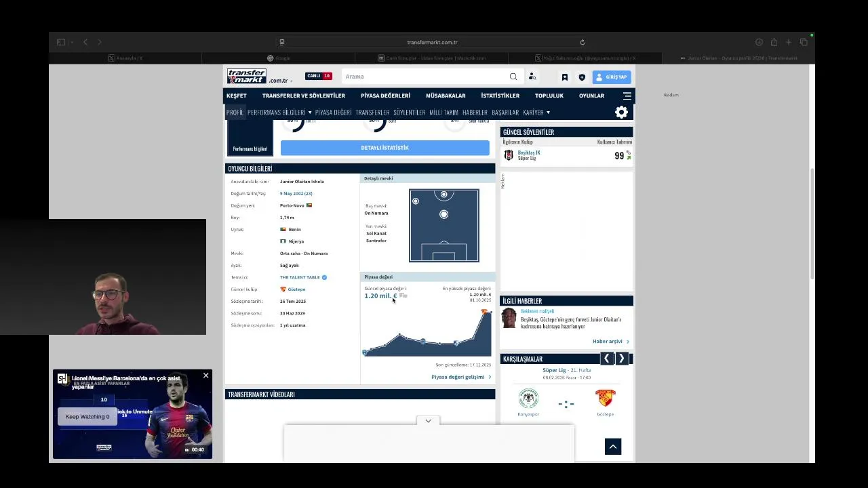Click the Beşiktaş JK club crest
The image size is (868, 488).
(509, 155)
